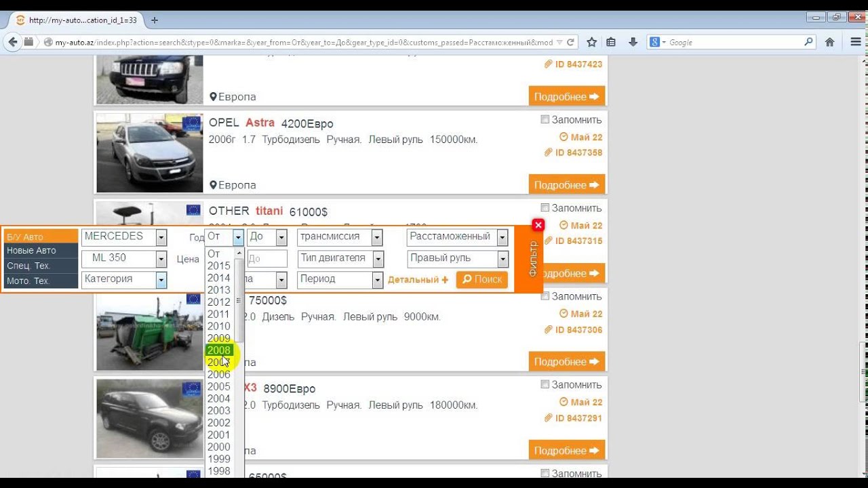Open the MERCEDES make dropdown
Viewport: 868px width, 488px height.
[124, 237]
